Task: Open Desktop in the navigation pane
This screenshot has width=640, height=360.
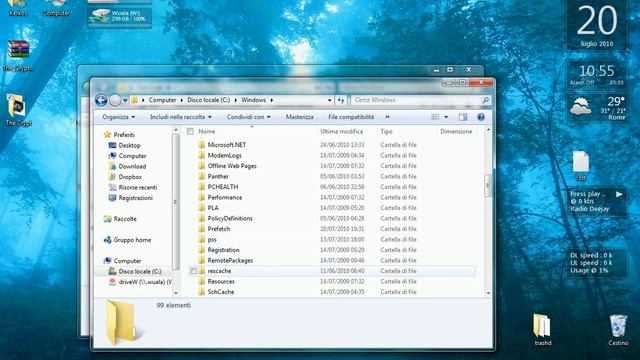Action: tap(129, 145)
